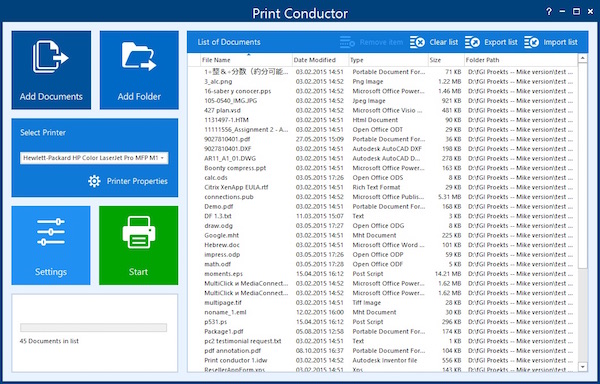The image size is (600, 384).
Task: Select the file 105-0540_IMG.JPG
Action: [x=231, y=101]
